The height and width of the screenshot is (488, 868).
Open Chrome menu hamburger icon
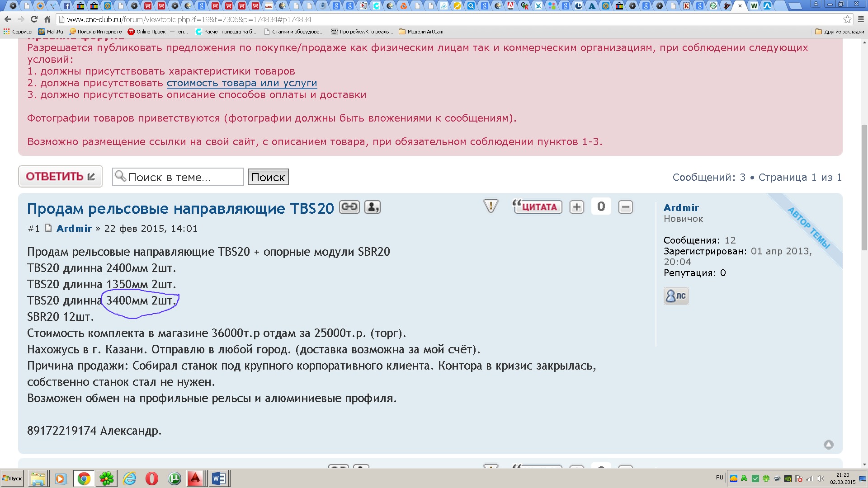pos(861,19)
